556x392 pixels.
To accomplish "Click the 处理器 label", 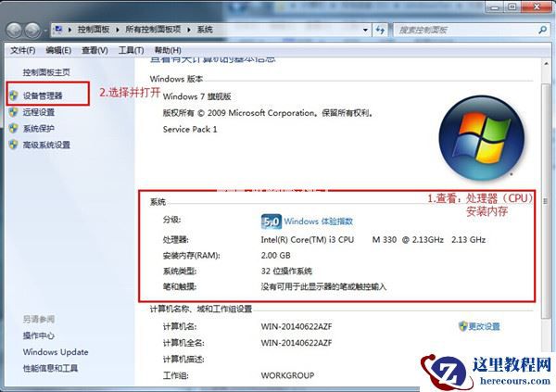I will pyautogui.click(x=175, y=239).
